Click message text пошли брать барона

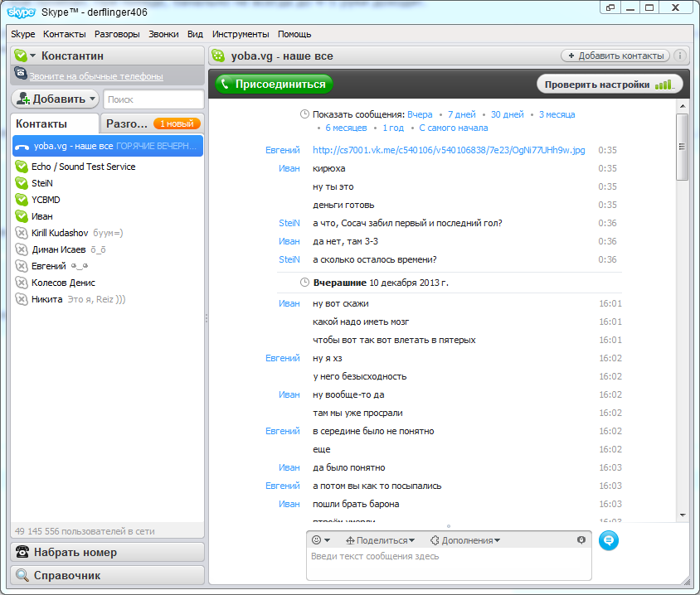coord(356,504)
